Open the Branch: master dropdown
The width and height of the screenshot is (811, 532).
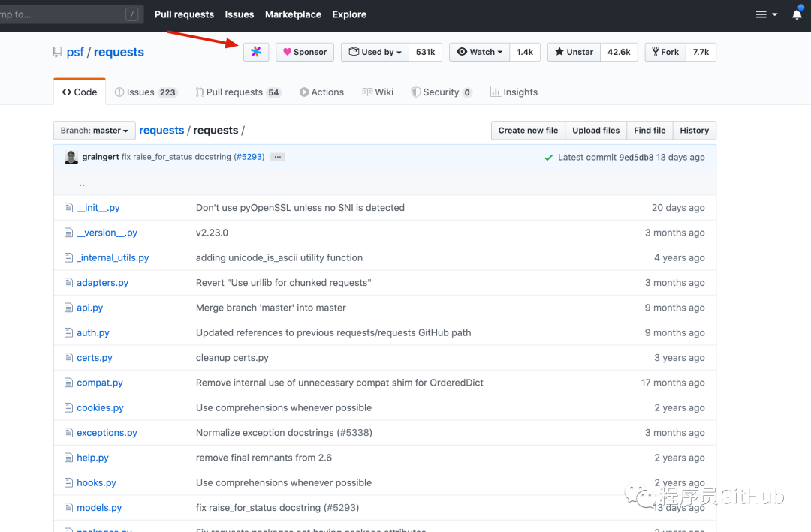[x=94, y=131]
